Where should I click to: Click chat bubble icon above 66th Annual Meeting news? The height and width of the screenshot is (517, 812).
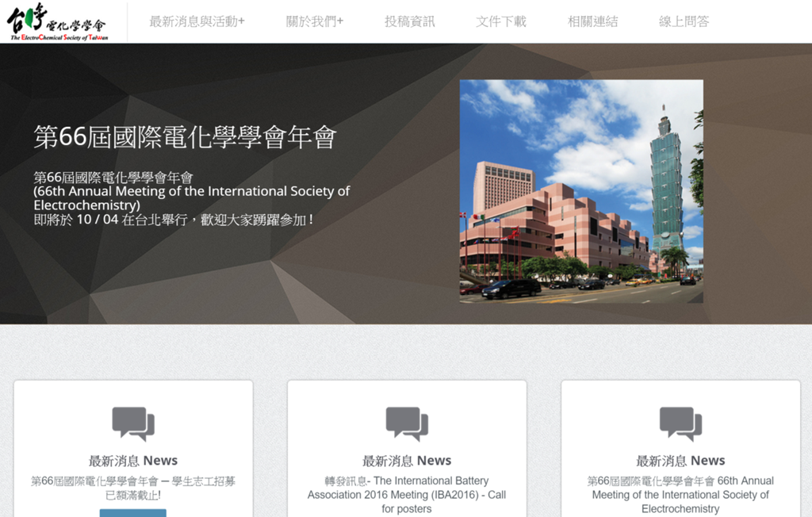coord(680,423)
